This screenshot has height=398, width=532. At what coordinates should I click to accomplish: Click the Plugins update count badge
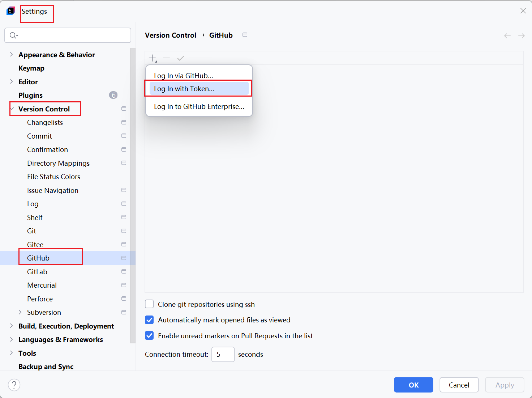(x=113, y=95)
